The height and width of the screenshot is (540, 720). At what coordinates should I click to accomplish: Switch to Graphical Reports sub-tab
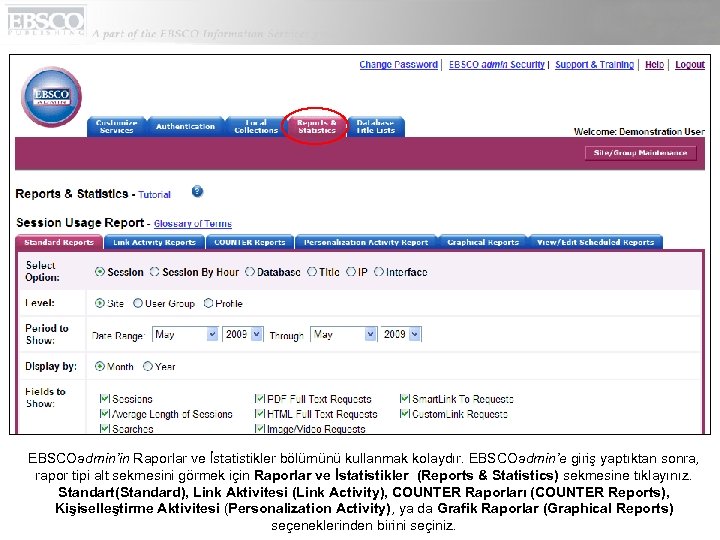[483, 242]
